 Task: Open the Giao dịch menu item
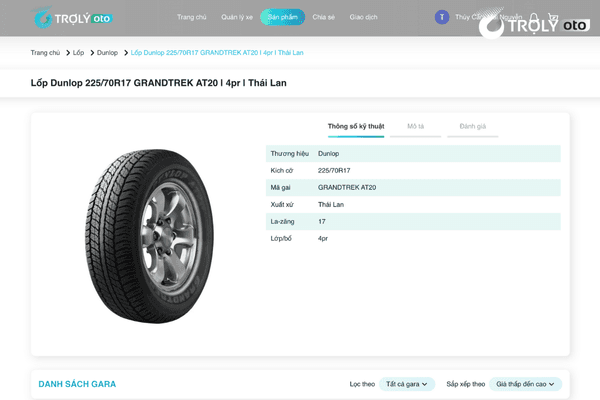coord(363,17)
